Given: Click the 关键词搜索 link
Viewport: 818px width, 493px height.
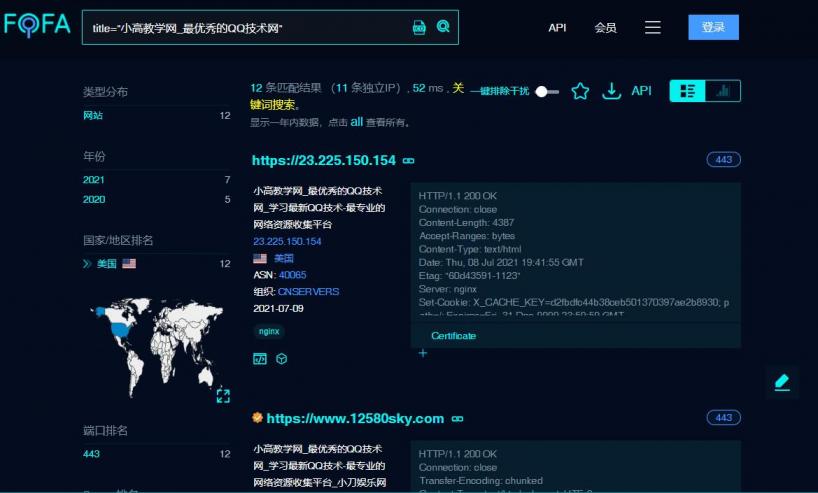Looking at the screenshot, I should (273, 104).
